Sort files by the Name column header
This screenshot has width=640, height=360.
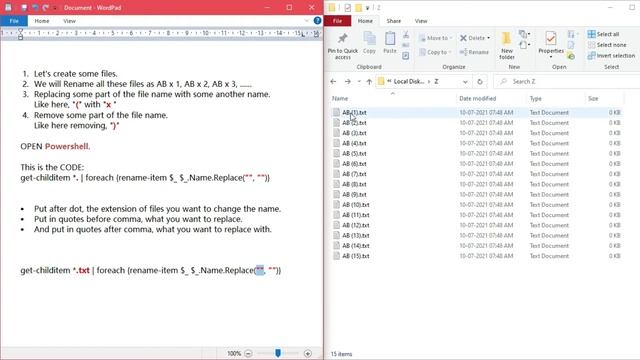tap(340, 98)
